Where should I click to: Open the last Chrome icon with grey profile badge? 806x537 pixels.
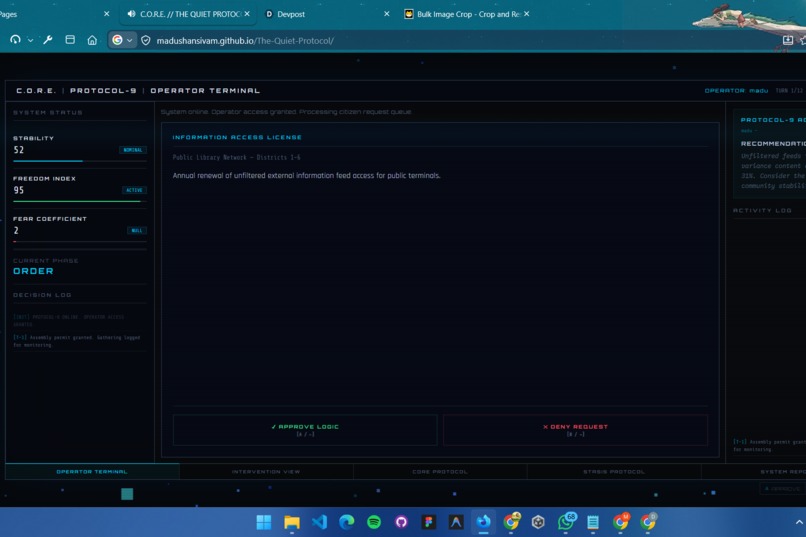pyautogui.click(x=648, y=522)
